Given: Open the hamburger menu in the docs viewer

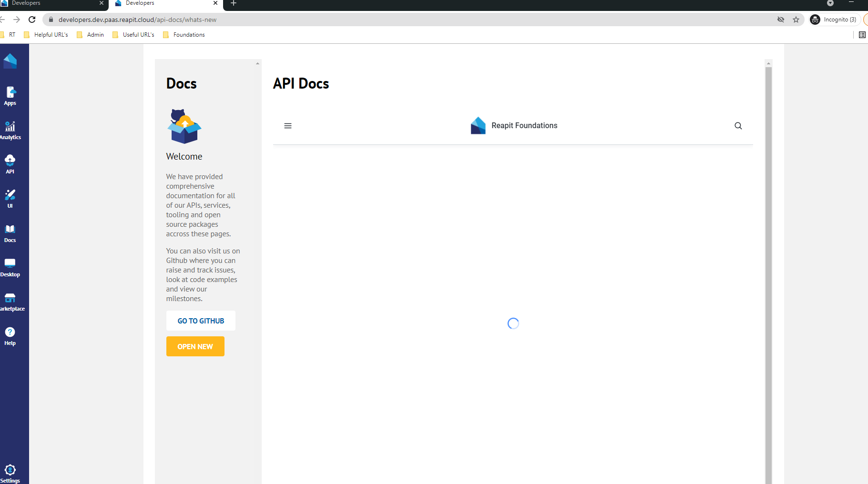Looking at the screenshot, I should (288, 126).
